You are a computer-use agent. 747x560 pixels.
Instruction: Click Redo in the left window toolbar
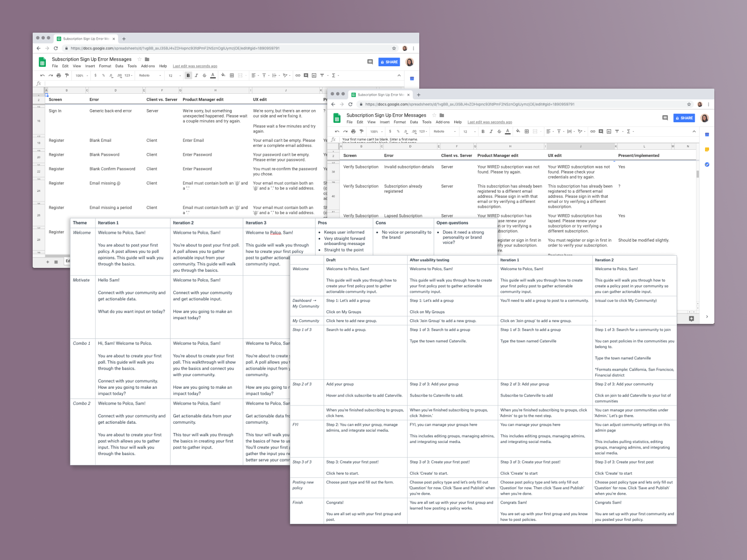pos(50,75)
